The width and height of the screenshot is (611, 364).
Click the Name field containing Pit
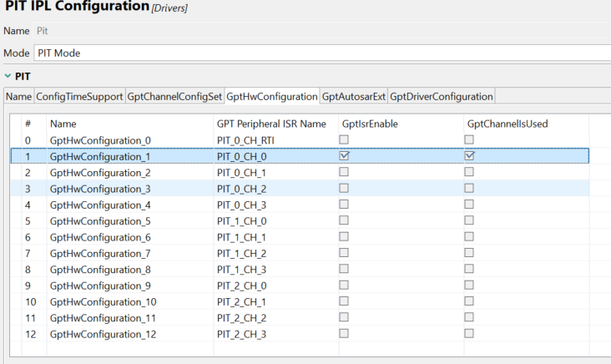(x=321, y=31)
